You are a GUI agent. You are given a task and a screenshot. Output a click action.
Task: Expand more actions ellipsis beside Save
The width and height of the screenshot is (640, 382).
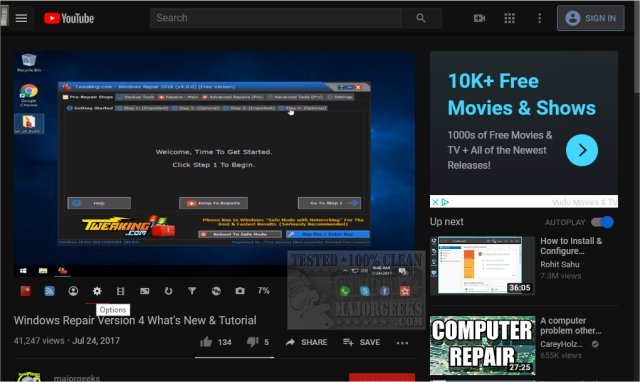click(x=402, y=343)
